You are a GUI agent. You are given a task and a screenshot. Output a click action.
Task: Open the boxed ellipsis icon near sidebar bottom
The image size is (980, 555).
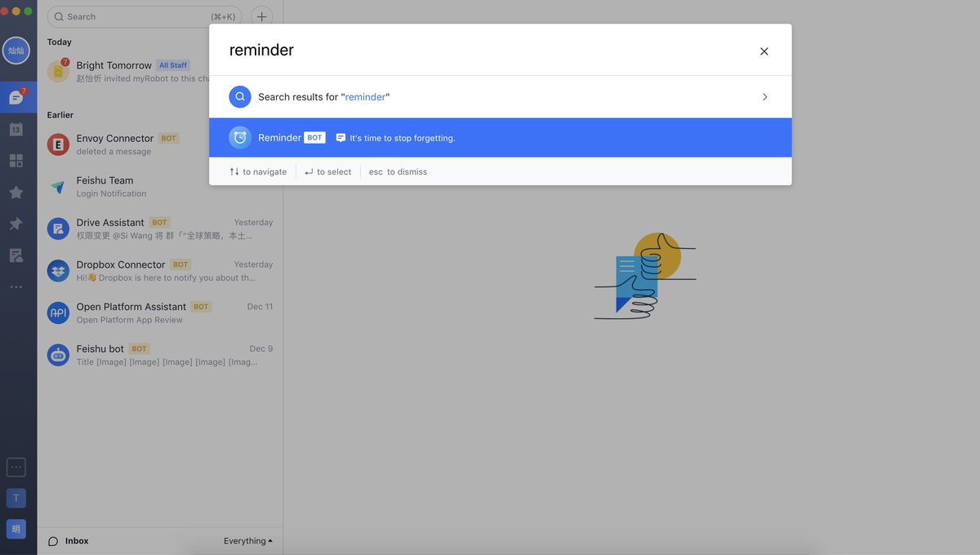click(16, 467)
